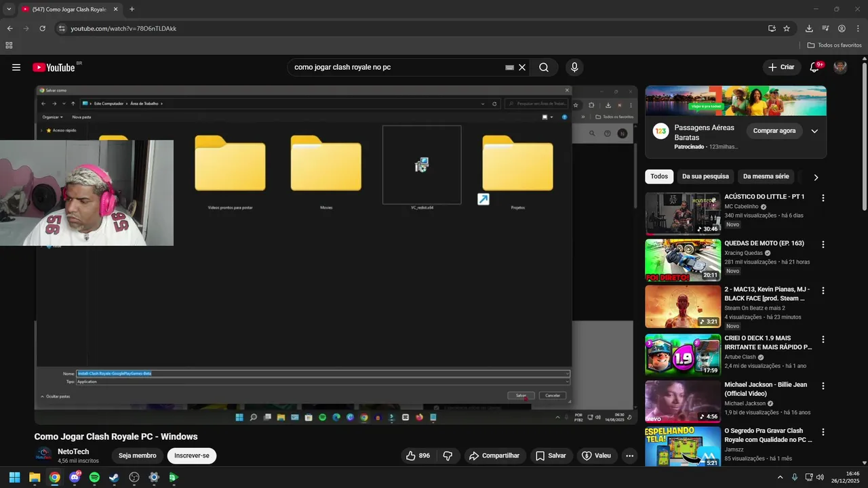Viewport: 868px width, 488px height.
Task: Open File Explorer from taskbar
Action: point(35,477)
